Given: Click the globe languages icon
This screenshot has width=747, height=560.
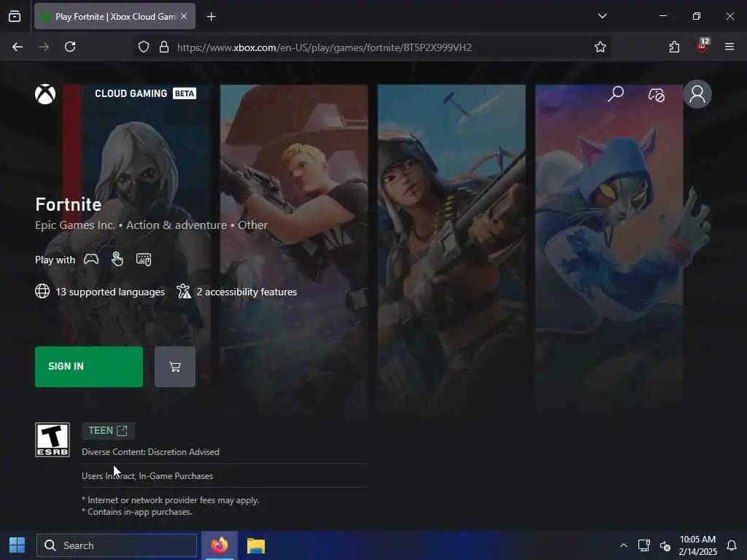Looking at the screenshot, I should pyautogui.click(x=42, y=291).
